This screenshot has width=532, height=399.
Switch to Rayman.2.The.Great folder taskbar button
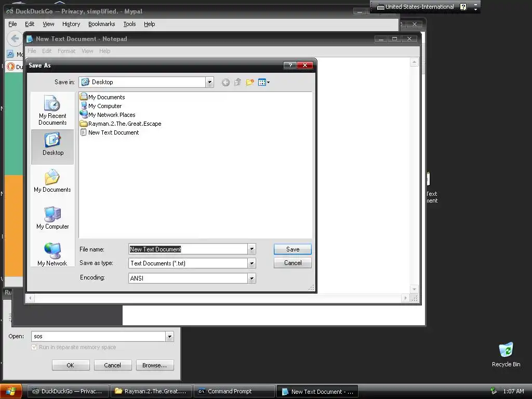(x=151, y=391)
